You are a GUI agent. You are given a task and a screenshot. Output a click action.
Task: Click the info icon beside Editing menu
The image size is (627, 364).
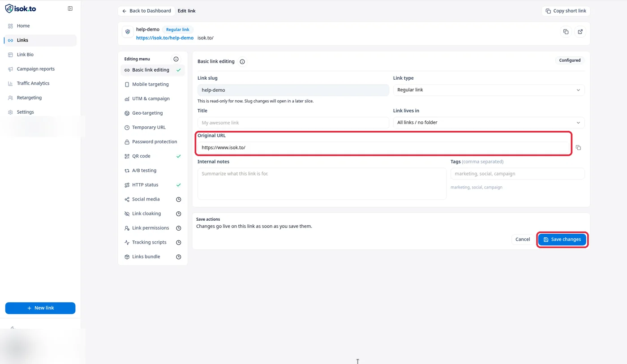point(176,59)
